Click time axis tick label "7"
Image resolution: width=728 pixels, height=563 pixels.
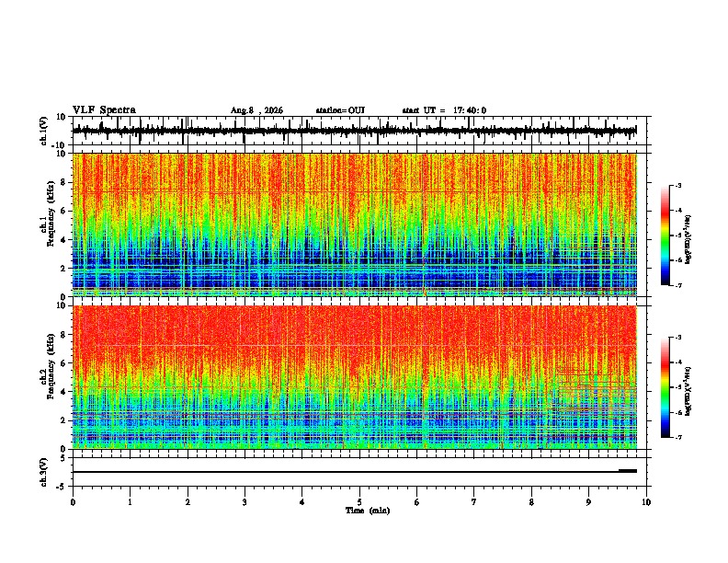474,502
